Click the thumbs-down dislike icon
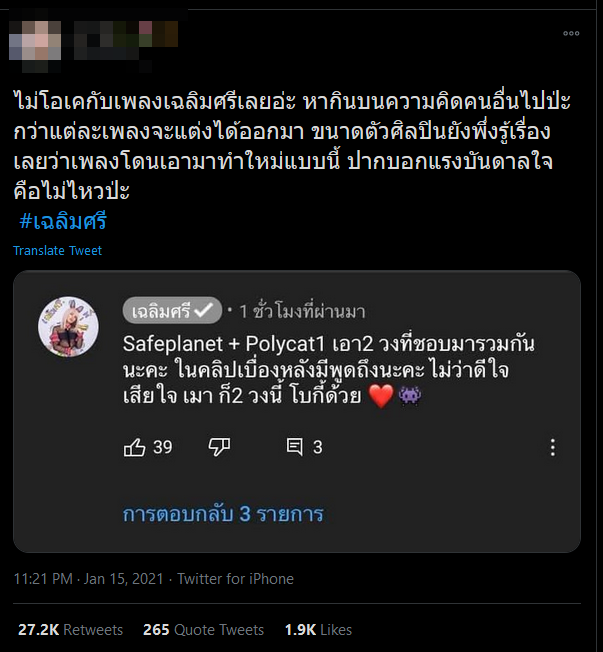This screenshot has width=603, height=652. point(219,447)
